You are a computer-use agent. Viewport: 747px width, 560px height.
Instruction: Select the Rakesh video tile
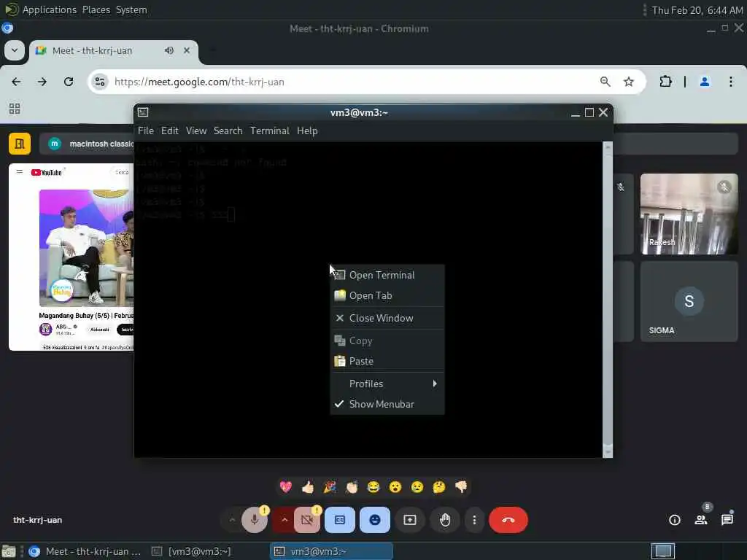point(689,214)
